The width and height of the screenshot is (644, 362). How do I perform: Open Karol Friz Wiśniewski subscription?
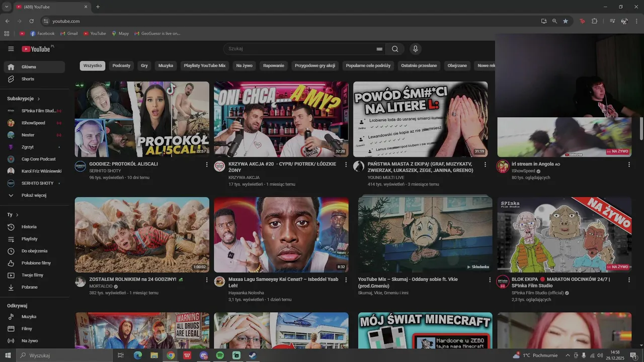click(x=34, y=171)
